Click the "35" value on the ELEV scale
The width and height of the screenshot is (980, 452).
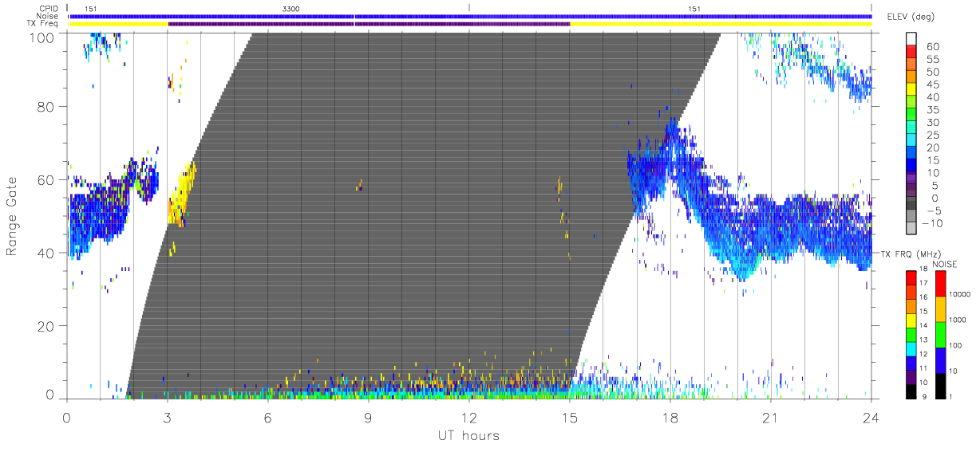(933, 110)
